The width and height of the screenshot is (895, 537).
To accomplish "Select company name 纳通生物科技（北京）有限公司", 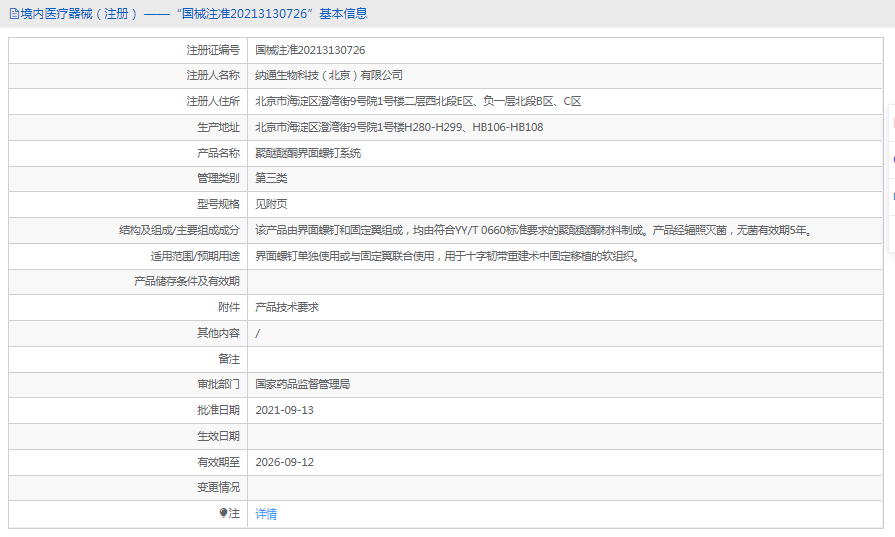I will point(329,75).
